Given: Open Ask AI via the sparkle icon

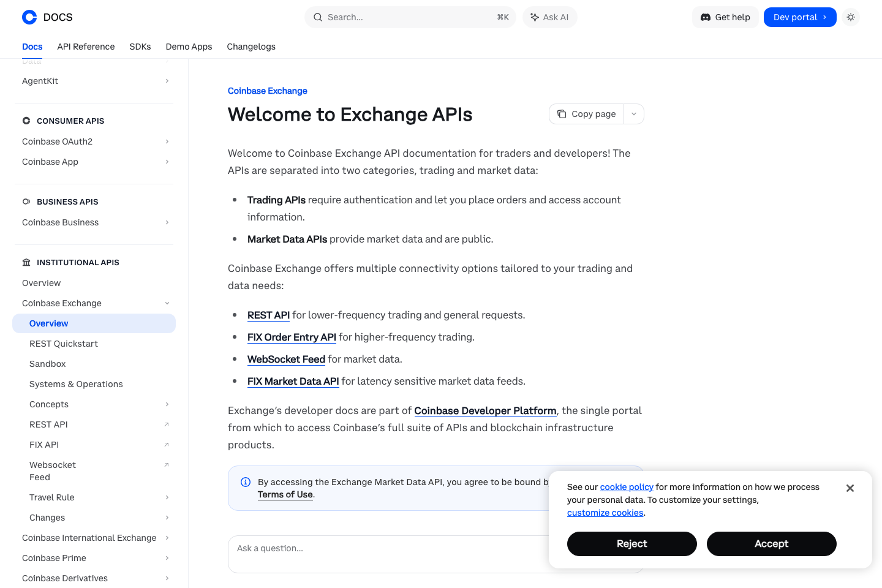Looking at the screenshot, I should coord(533,17).
